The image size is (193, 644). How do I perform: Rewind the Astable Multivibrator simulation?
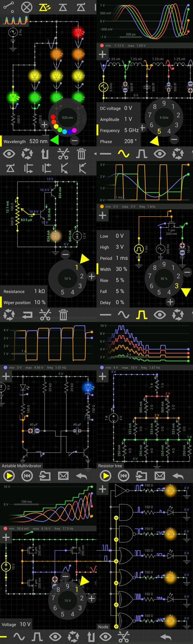pos(27,476)
